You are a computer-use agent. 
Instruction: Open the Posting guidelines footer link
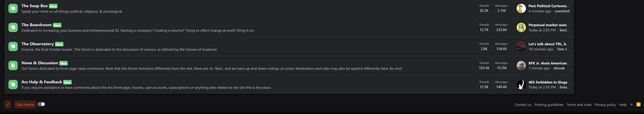549,105
